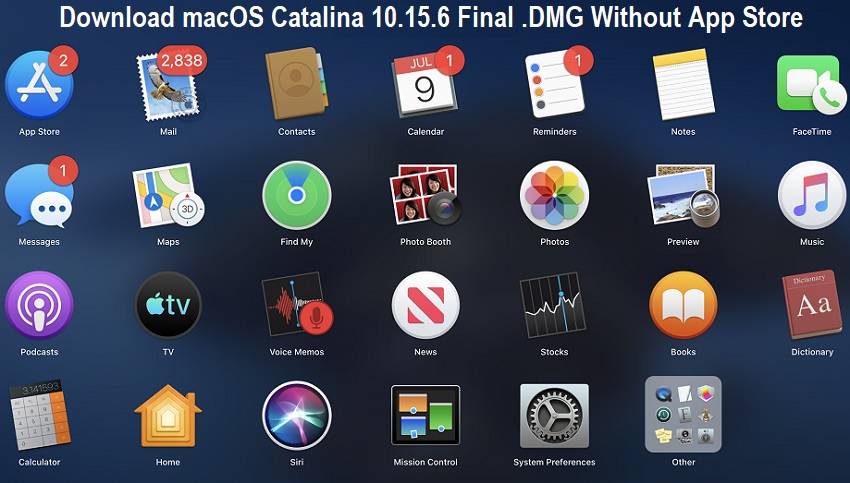This screenshot has height=483, width=850.
Task: Launch the Dictionary app
Action: [x=812, y=305]
